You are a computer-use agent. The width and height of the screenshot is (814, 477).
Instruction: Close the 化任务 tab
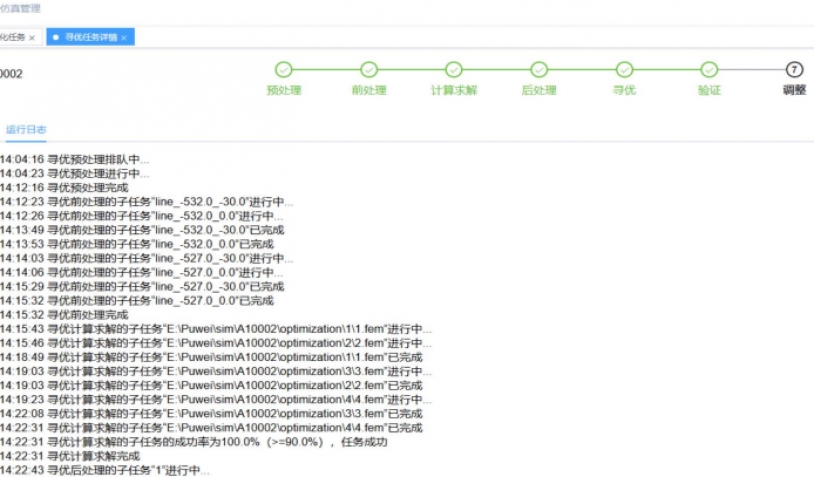pos(32,37)
